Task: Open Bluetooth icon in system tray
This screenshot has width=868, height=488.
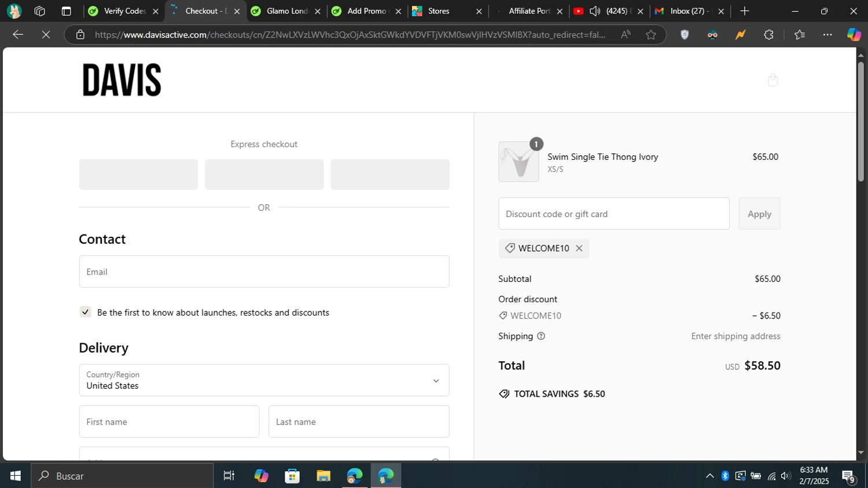Action: [725, 476]
